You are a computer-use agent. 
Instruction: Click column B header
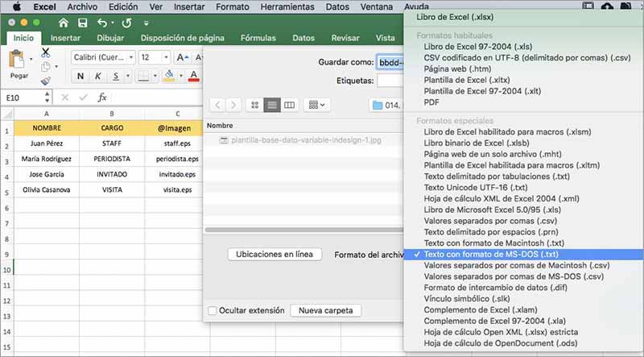[x=112, y=114]
